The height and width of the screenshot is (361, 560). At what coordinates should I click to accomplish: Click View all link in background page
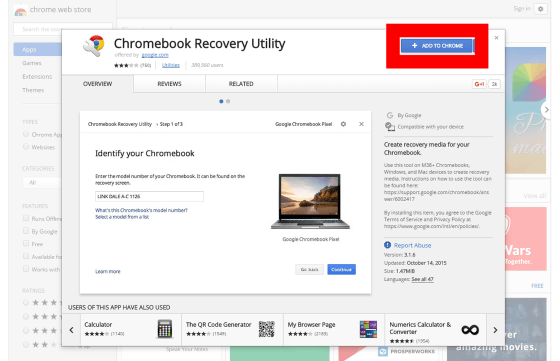[x=535, y=196]
